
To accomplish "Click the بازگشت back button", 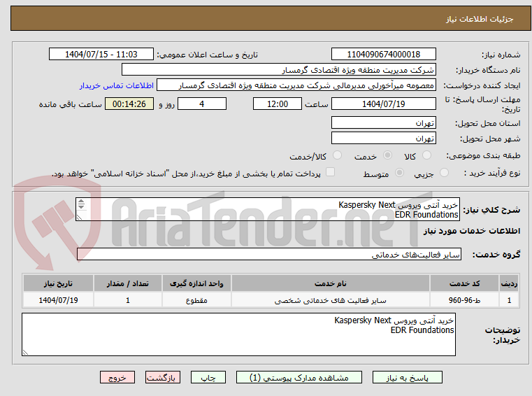I will pos(162,377).
